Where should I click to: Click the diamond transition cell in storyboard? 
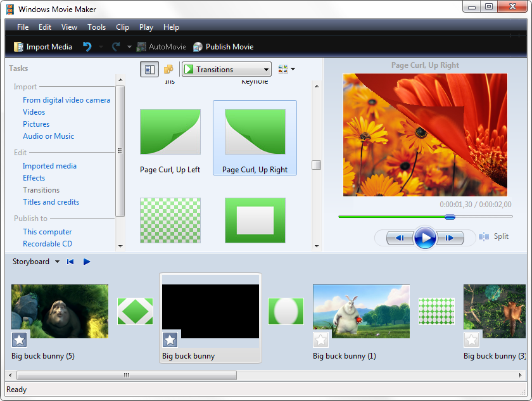tap(135, 311)
